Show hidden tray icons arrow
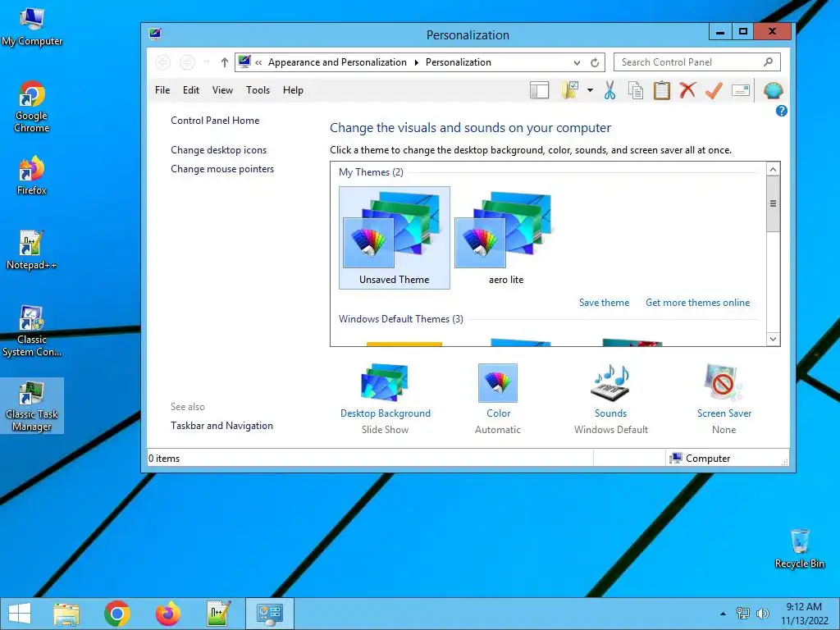840x630 pixels. [x=723, y=614]
